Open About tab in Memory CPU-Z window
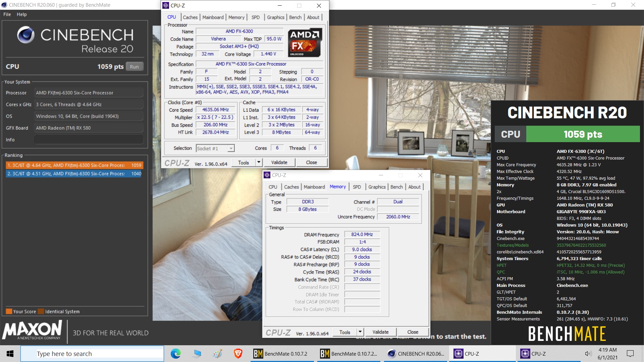The height and width of the screenshot is (362, 644). pyautogui.click(x=415, y=187)
